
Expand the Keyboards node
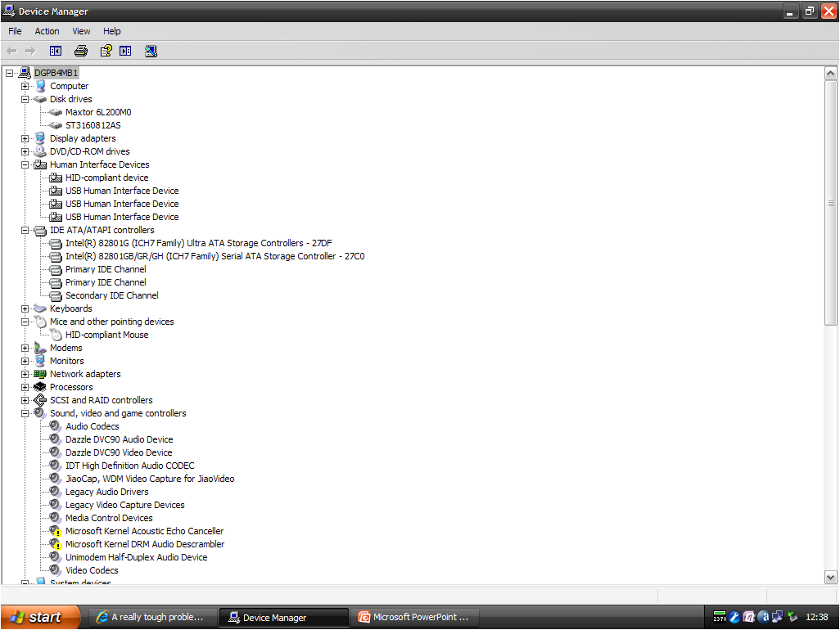click(25, 308)
